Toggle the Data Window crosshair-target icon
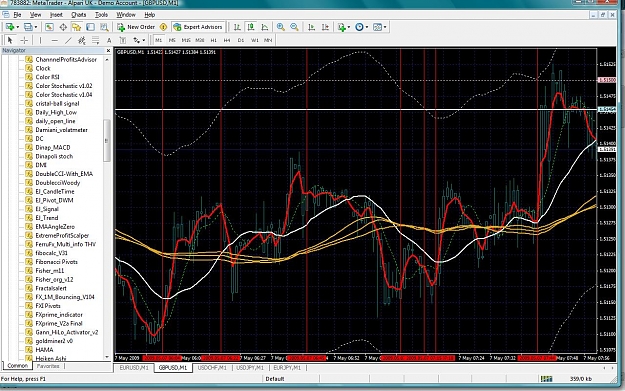Screen dimensions: 625x391 [63, 27]
